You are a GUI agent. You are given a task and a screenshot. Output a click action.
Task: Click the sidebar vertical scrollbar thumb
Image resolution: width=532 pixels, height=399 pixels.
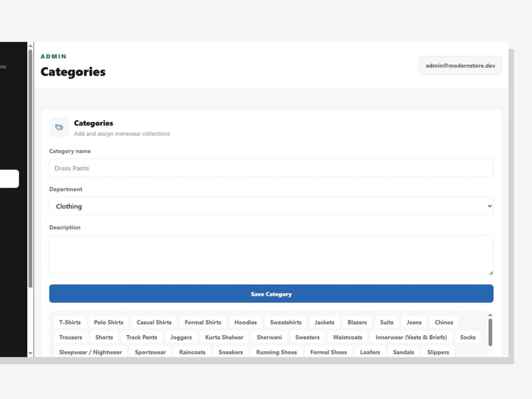(x=30, y=169)
